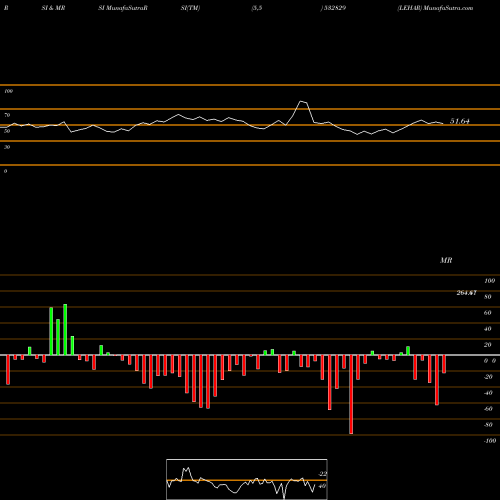Click the 40 label on MR axis
Image resolution: width=500 pixels, height=500 pixels.
[x=488, y=329]
